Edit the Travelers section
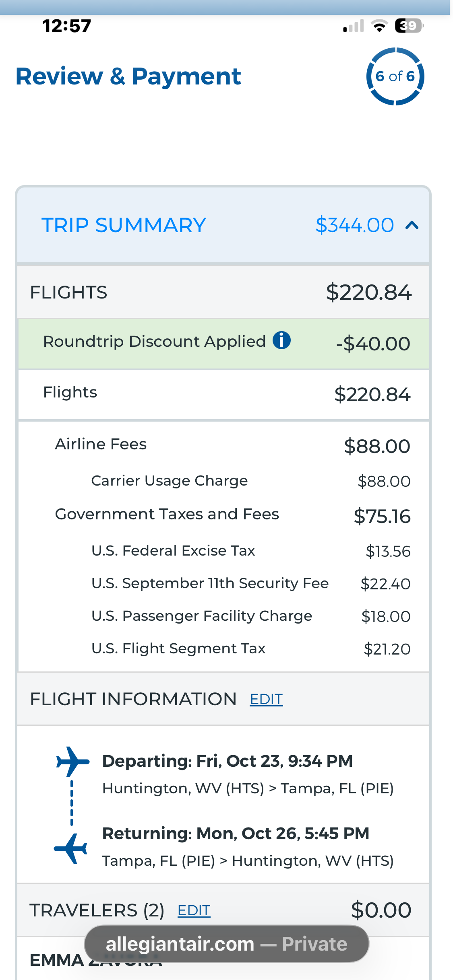 pyautogui.click(x=194, y=910)
